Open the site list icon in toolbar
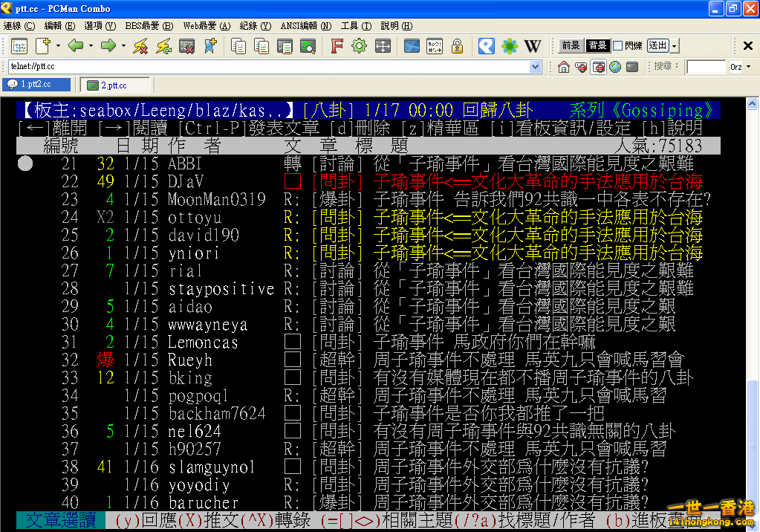The width and height of the screenshot is (760, 532). (19, 47)
